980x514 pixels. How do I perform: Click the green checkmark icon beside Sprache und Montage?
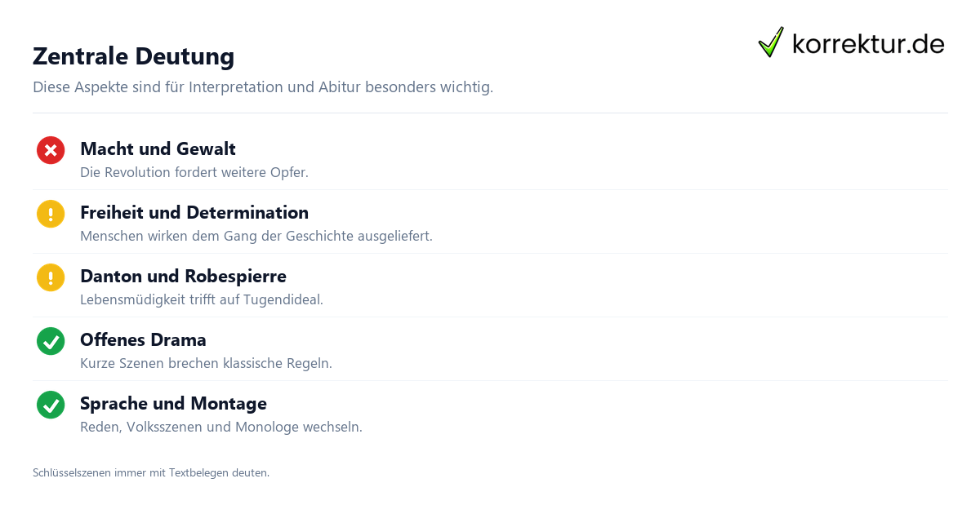pos(51,405)
